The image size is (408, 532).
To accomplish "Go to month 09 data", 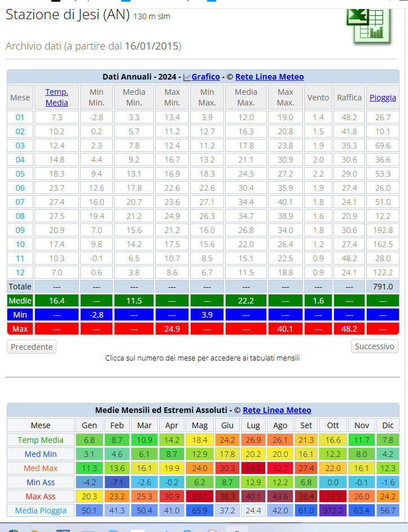I will tap(20, 230).
